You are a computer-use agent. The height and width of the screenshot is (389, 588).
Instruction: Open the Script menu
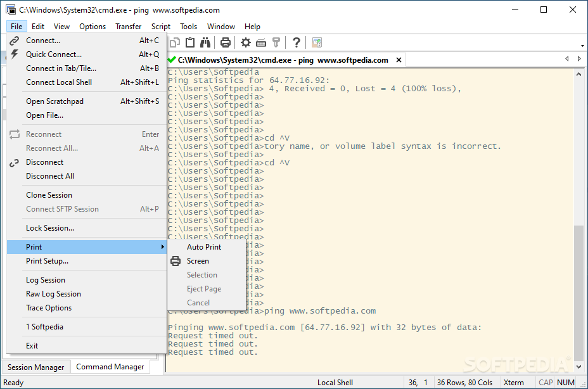pos(160,26)
